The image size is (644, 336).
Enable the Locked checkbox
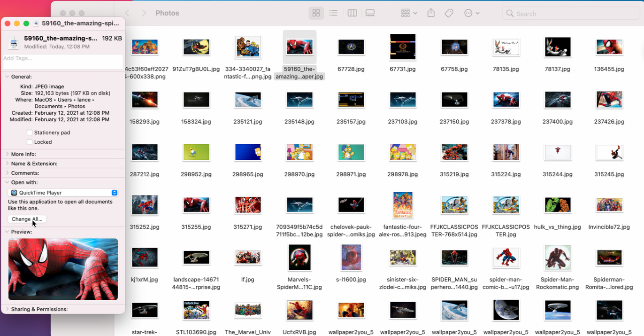coord(30,142)
